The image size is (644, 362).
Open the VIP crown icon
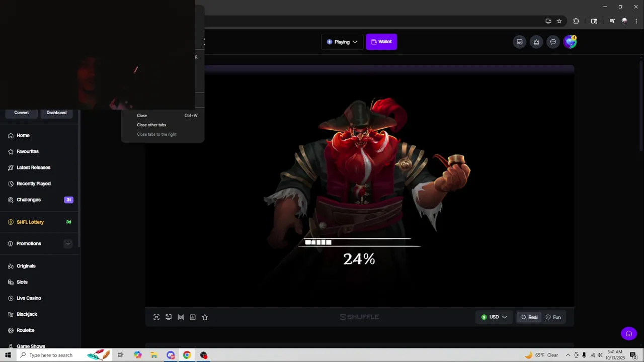click(x=536, y=42)
